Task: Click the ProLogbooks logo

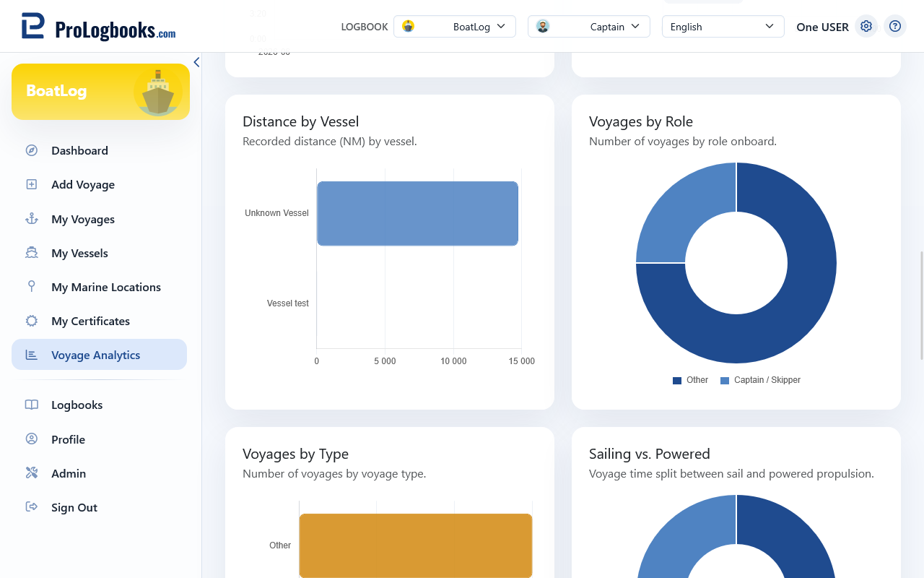Action: coord(98,27)
